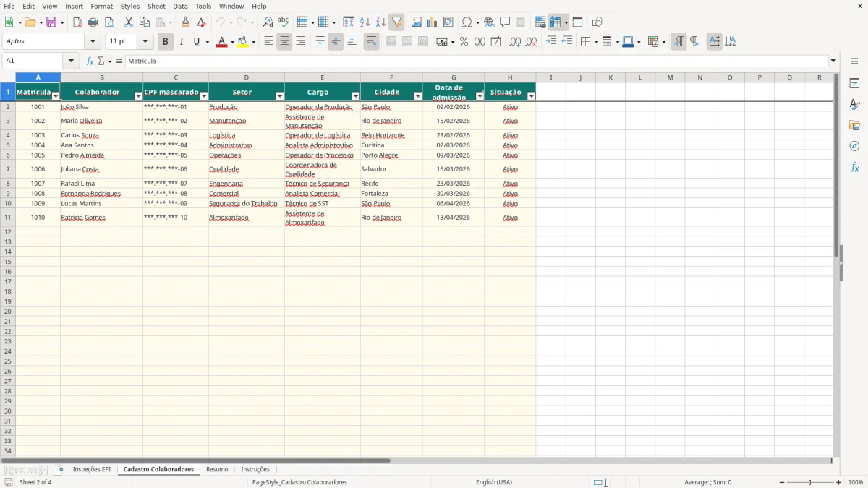868x488 pixels.
Task: Toggle Italic formatting
Action: 182,42
